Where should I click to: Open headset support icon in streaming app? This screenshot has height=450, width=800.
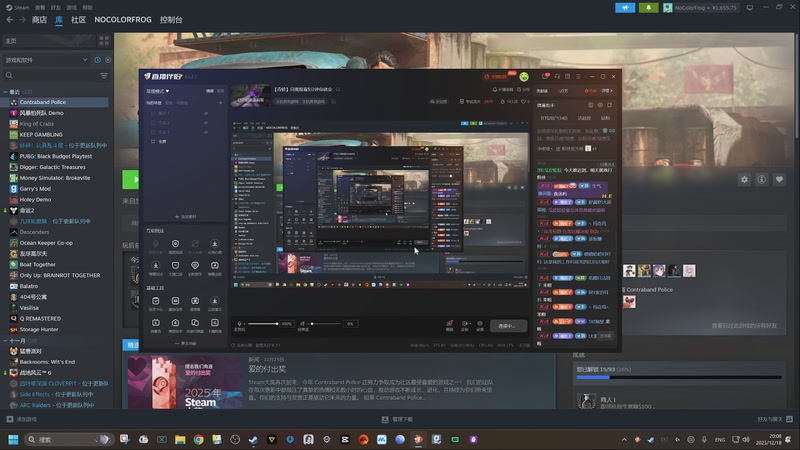point(557,77)
